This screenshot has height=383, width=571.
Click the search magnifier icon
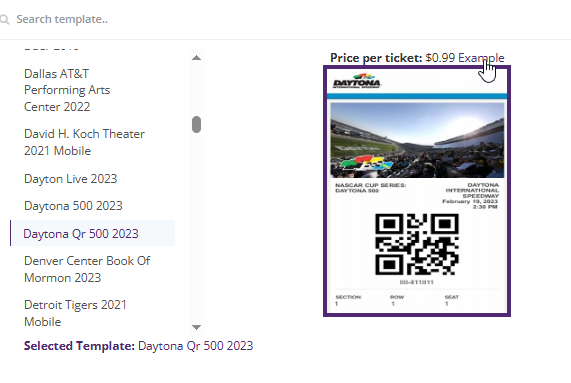click(4, 19)
